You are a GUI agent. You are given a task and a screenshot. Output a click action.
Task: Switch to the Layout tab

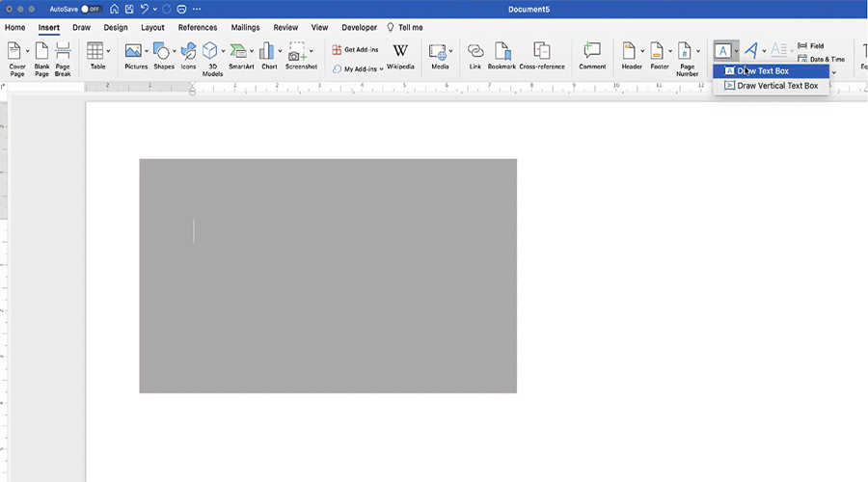click(x=152, y=28)
